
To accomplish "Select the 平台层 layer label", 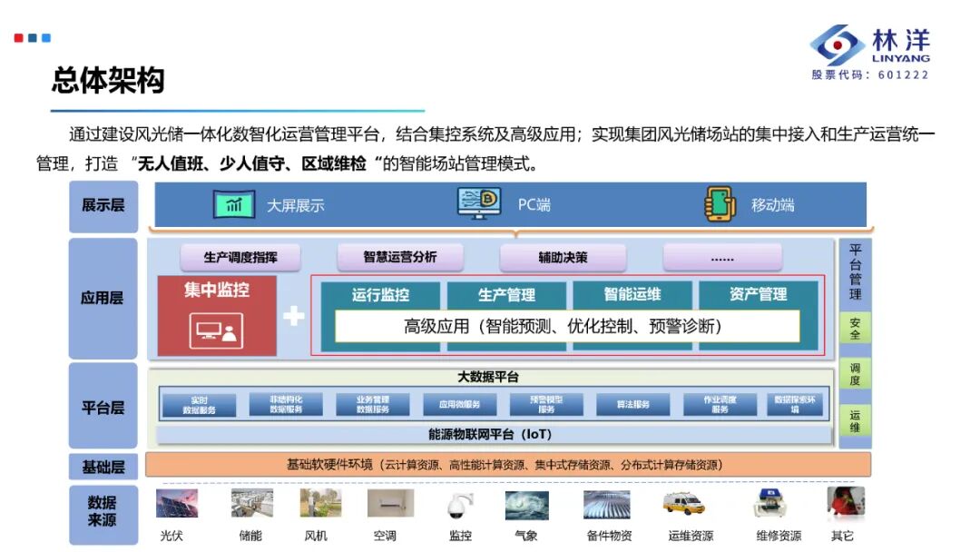I will (103, 407).
